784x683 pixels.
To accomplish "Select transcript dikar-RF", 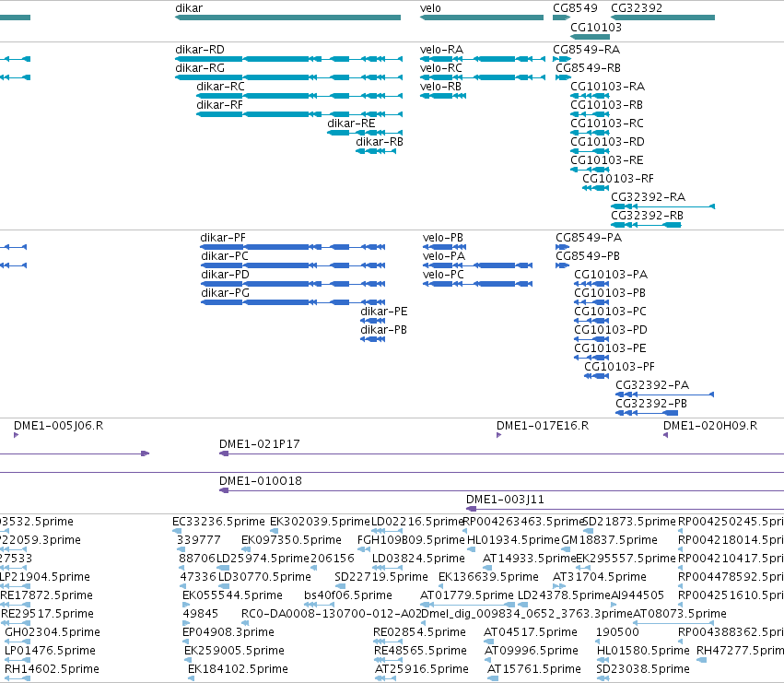I will [219, 105].
